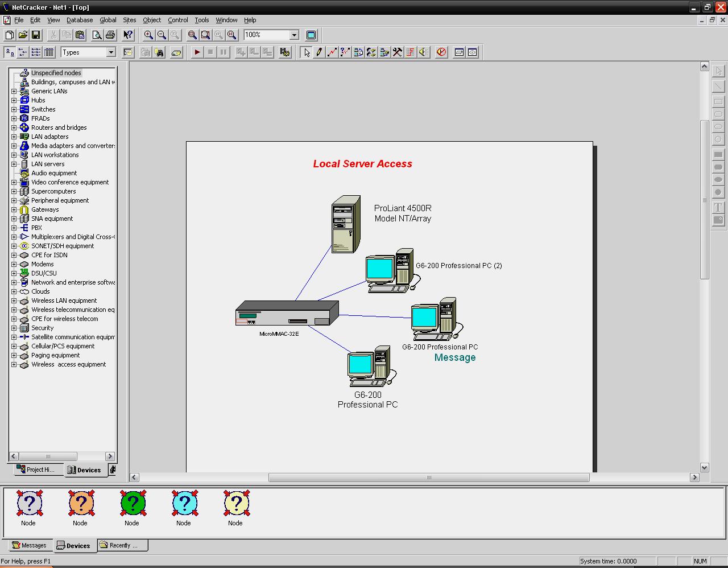Click the Paste clipboard icon

coord(80,35)
